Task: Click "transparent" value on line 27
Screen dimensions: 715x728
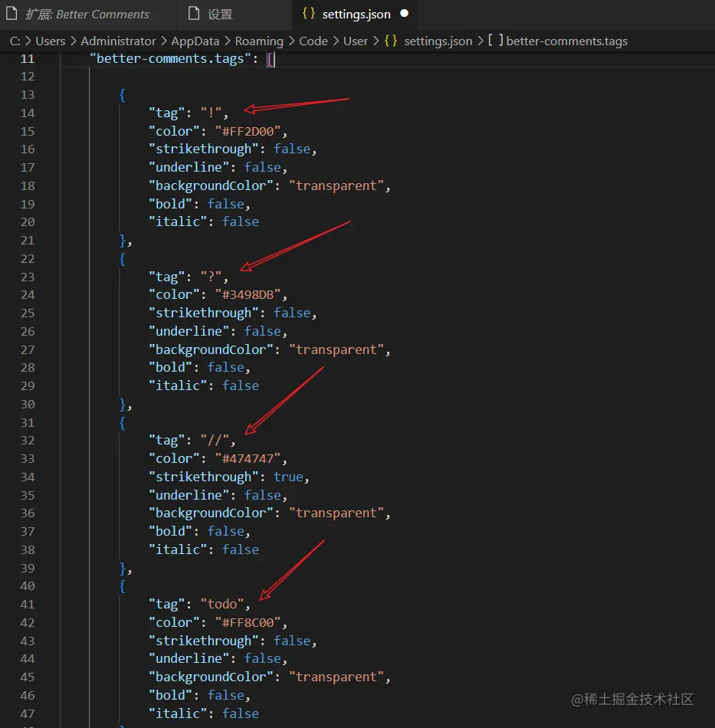Action: (x=336, y=349)
